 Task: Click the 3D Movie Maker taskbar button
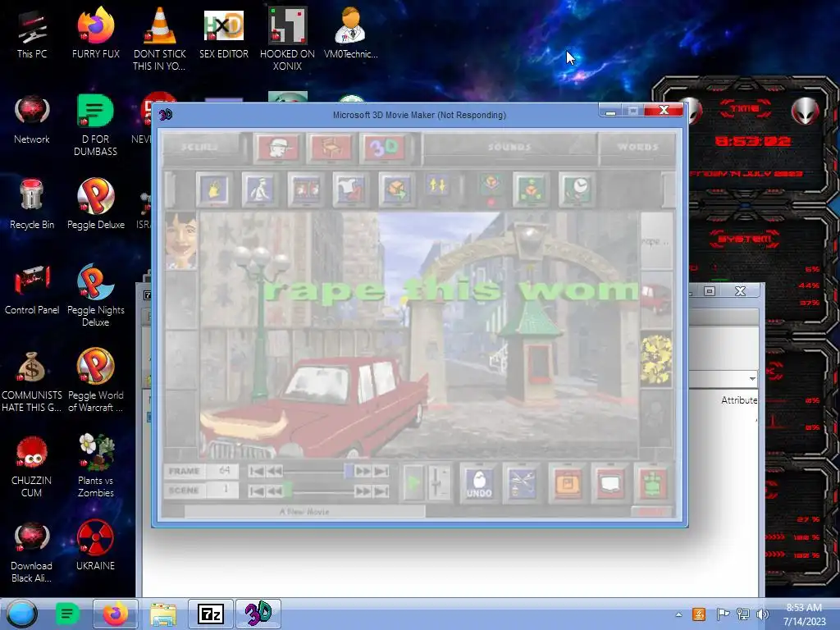tap(258, 614)
